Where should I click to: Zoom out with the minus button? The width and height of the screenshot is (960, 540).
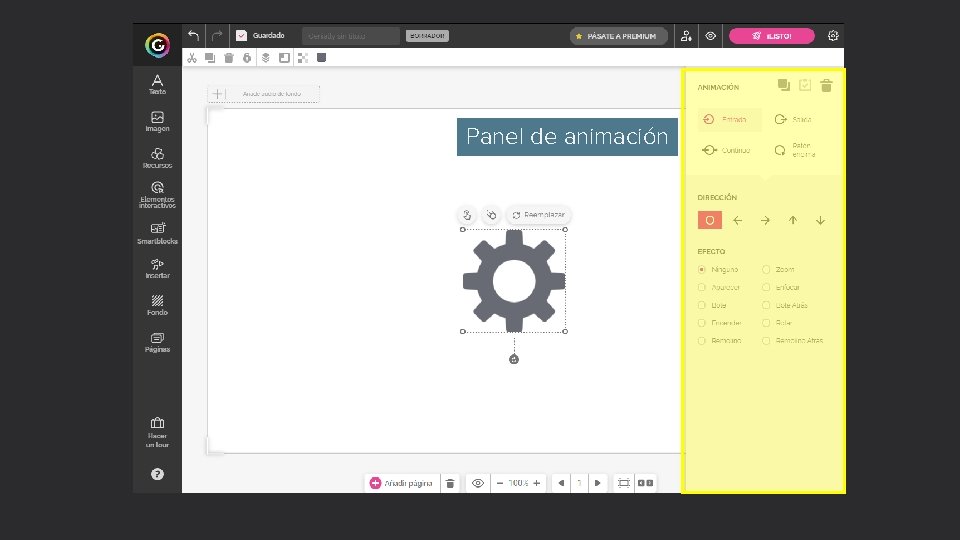(500, 483)
